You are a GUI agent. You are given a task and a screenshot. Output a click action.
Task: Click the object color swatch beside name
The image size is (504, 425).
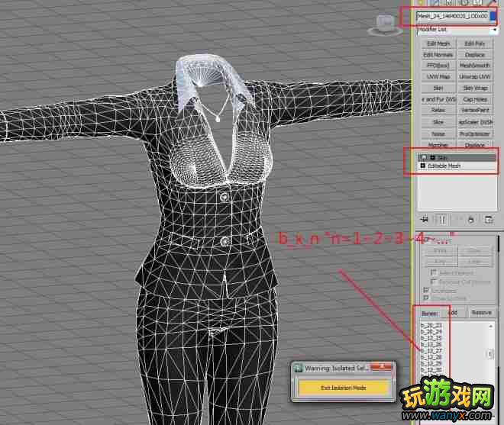point(493,16)
